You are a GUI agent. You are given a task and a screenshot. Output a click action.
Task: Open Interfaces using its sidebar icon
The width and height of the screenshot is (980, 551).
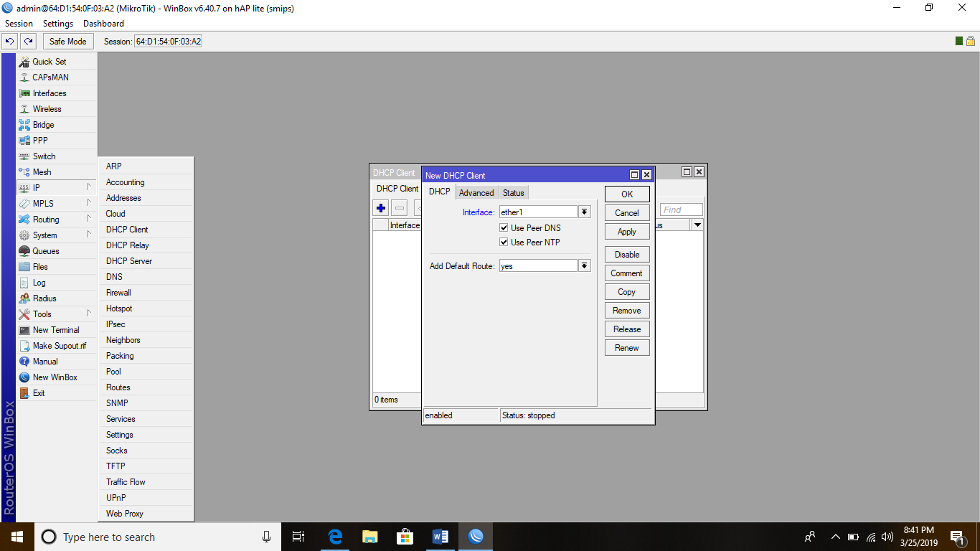24,93
